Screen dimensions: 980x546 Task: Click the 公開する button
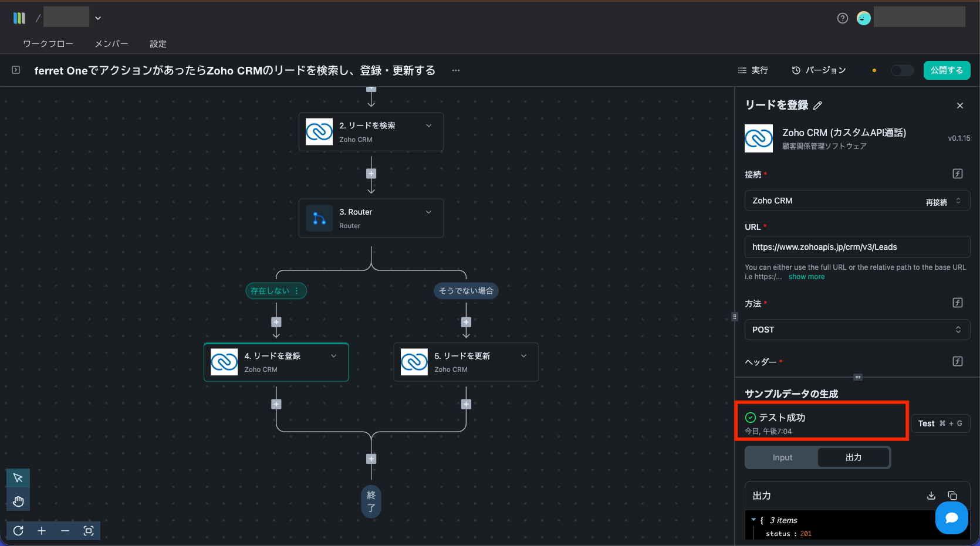tap(947, 70)
